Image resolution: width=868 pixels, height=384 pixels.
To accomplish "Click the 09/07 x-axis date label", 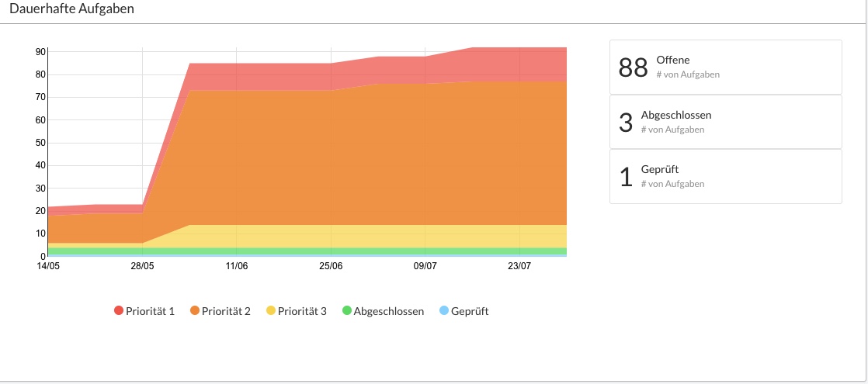I will (x=425, y=266).
